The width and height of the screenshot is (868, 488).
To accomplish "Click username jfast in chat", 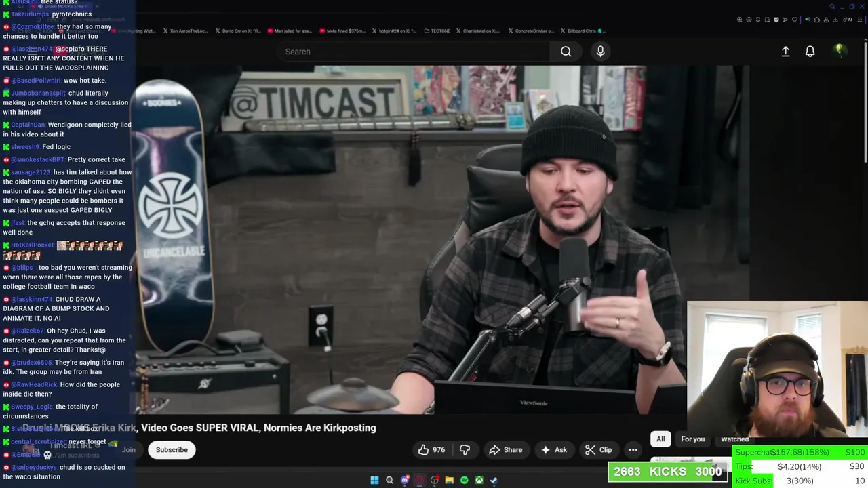I will 18,222.
